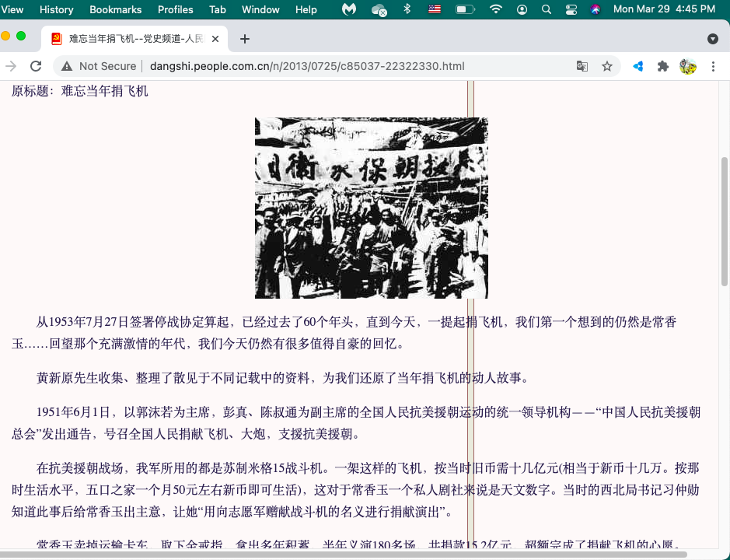This screenshot has width=730, height=560.
Task: Open a new browser tab
Action: [245, 39]
